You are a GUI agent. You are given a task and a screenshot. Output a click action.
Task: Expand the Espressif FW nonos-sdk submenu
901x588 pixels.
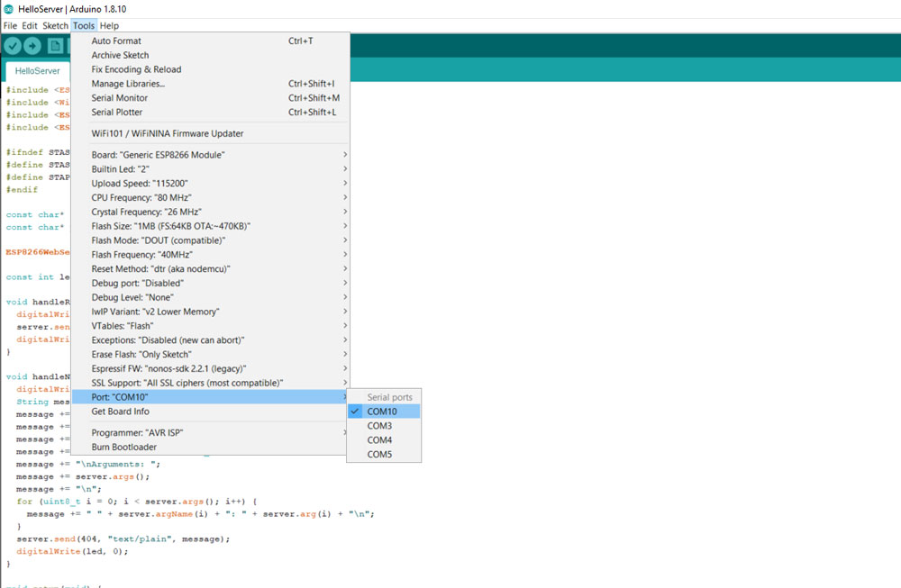(210, 368)
